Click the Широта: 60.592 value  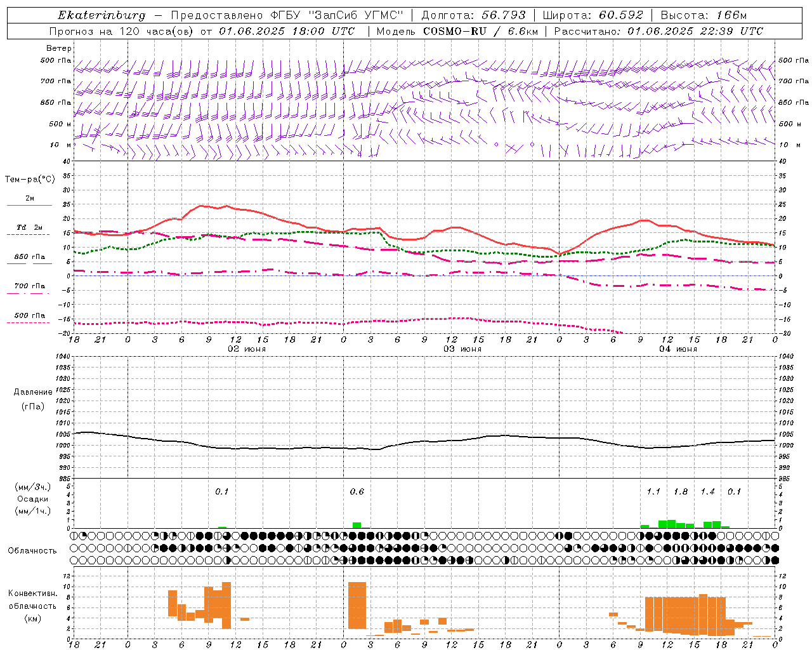tap(593, 15)
